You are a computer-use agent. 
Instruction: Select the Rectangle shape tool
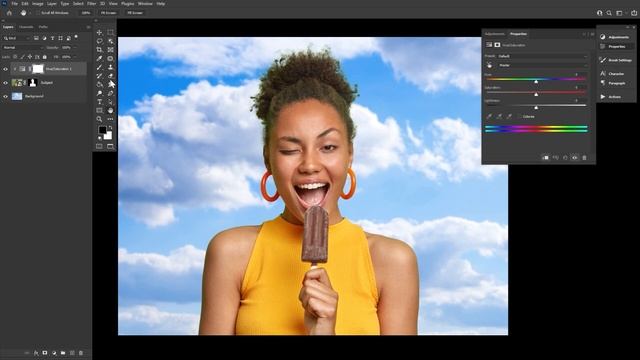(x=100, y=110)
